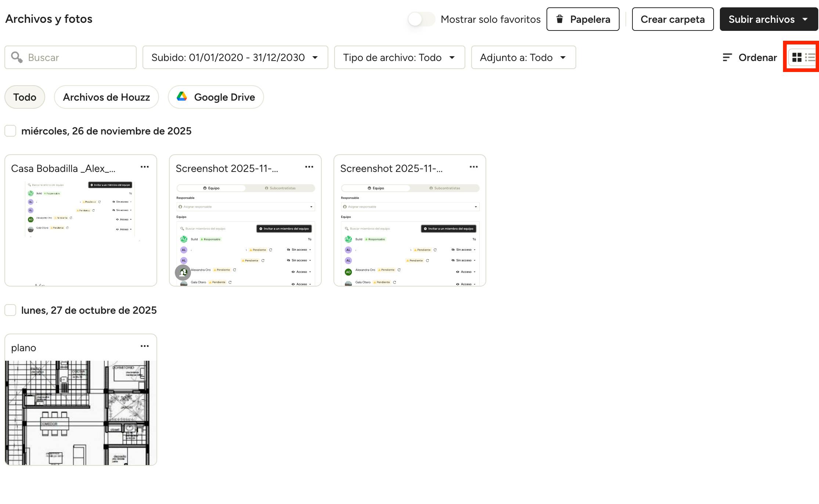This screenshot has height=504, width=819.
Task: Open Tipo de archivo filter dropdown
Action: pos(399,57)
